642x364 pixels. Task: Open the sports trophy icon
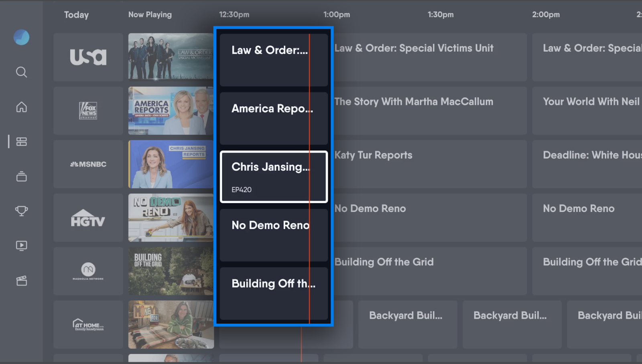click(21, 211)
